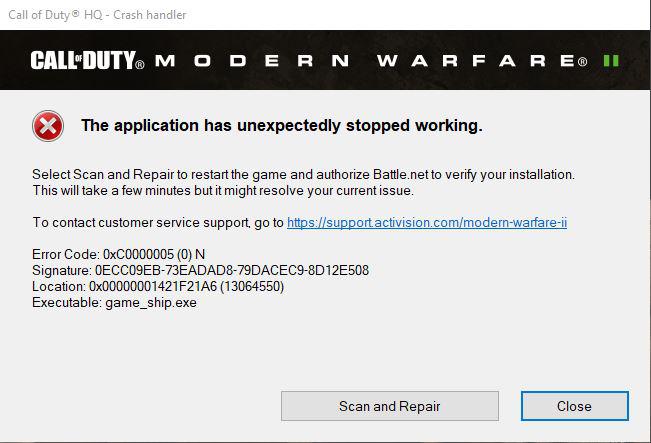This screenshot has width=651, height=443.
Task: Click the Signature hash text line
Action: pyautogui.click(x=201, y=270)
